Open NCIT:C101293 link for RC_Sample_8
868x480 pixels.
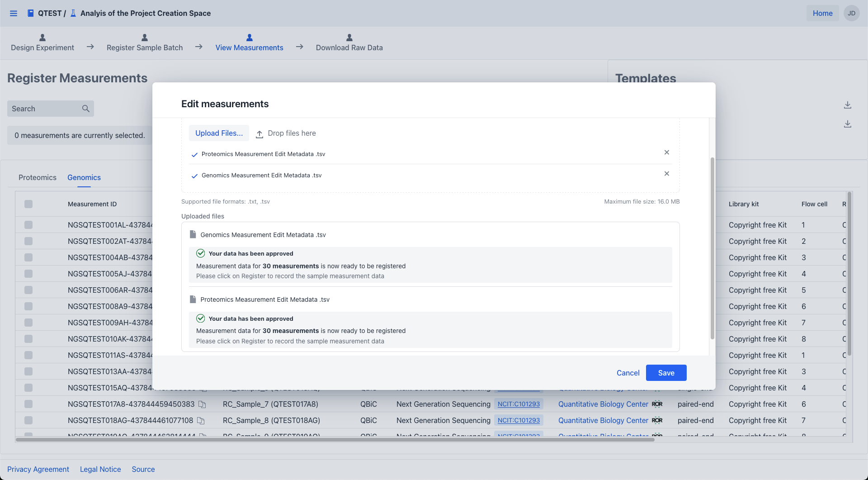coord(519,420)
